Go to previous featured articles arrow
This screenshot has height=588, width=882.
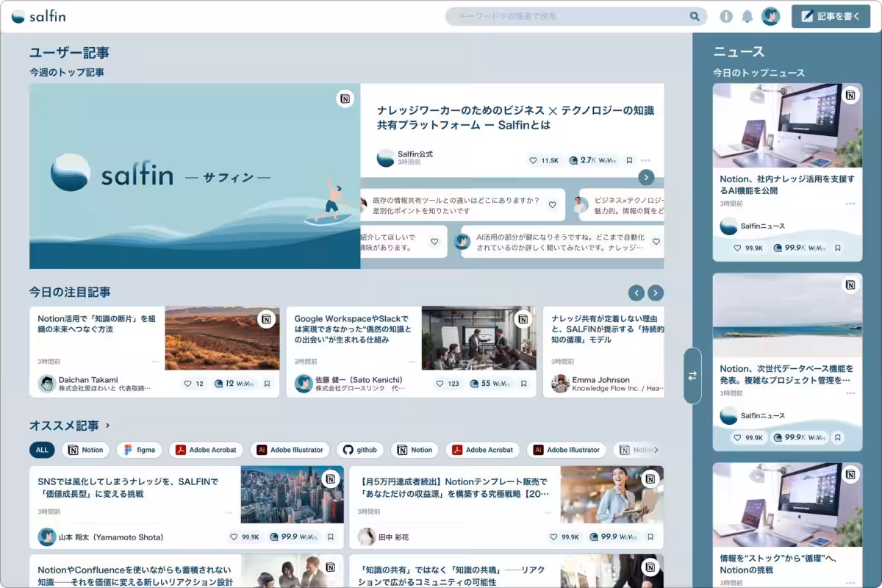[x=637, y=293]
